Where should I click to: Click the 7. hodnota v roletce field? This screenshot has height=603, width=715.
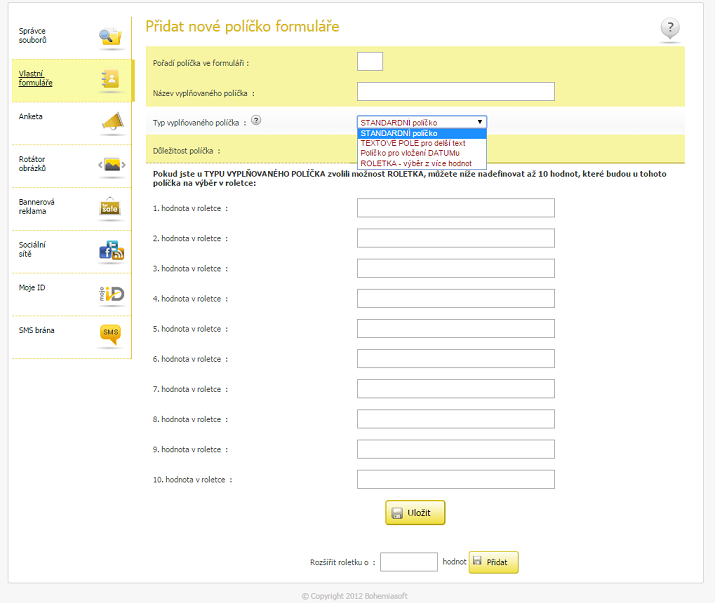tap(456, 389)
